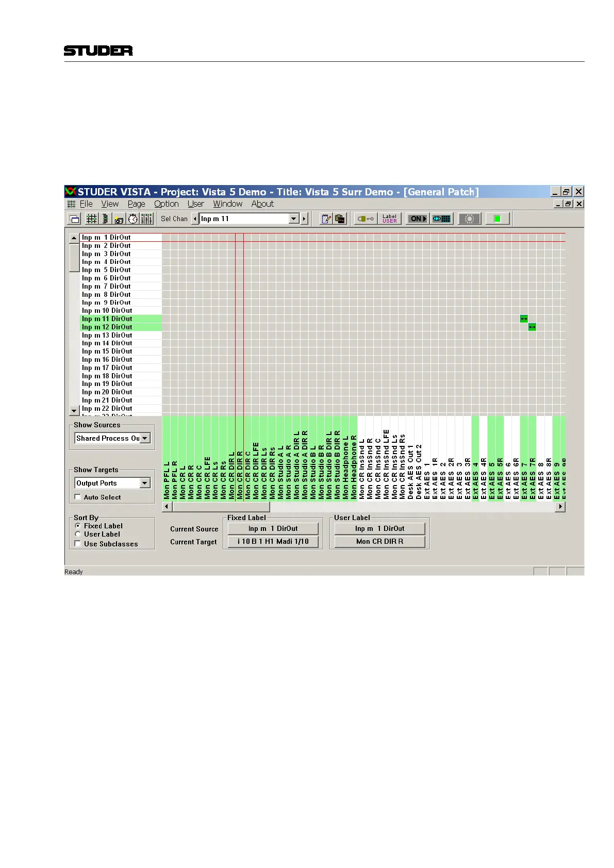Click the notepad edit toolbar icon
The height and width of the screenshot is (868, 614).
pyautogui.click(x=326, y=219)
